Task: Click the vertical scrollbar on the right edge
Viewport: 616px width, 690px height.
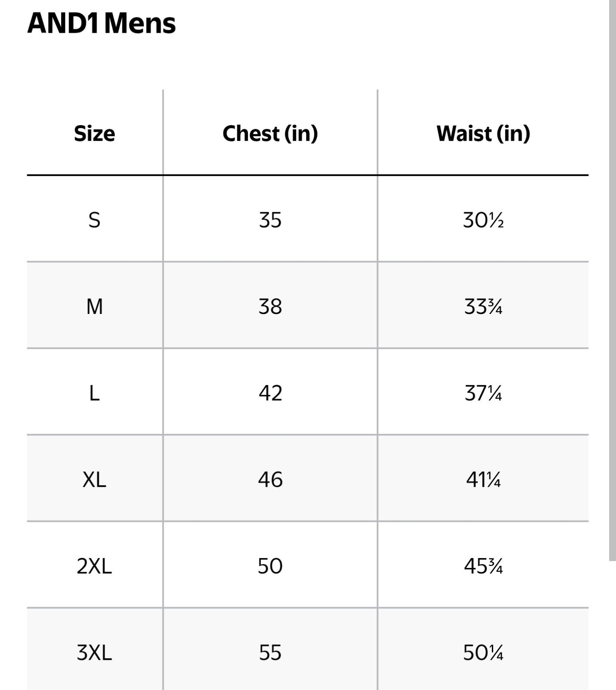Action: (x=612, y=280)
